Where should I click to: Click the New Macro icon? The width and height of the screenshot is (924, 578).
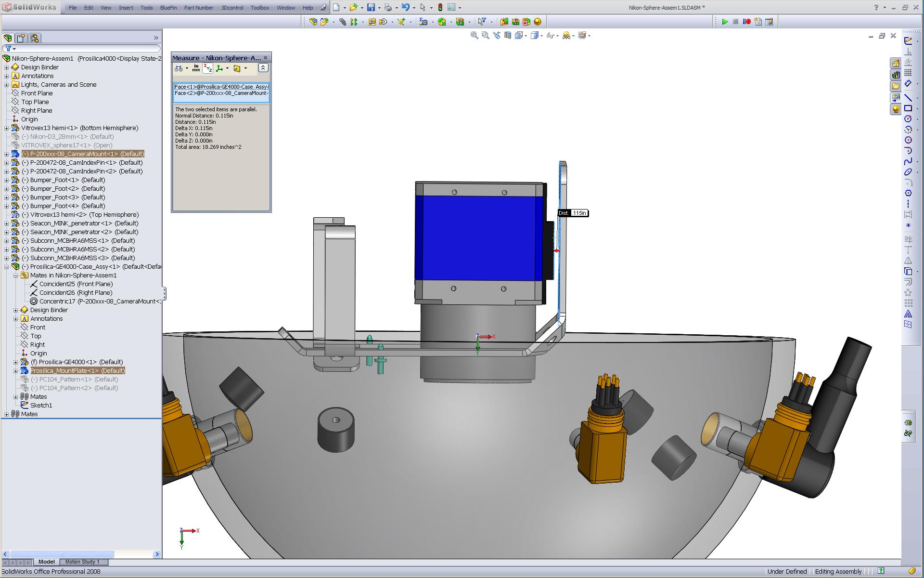point(758,22)
